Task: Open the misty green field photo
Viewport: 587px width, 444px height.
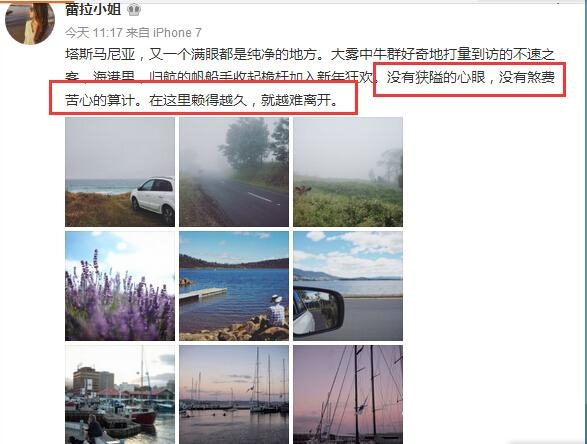Action: [348, 172]
